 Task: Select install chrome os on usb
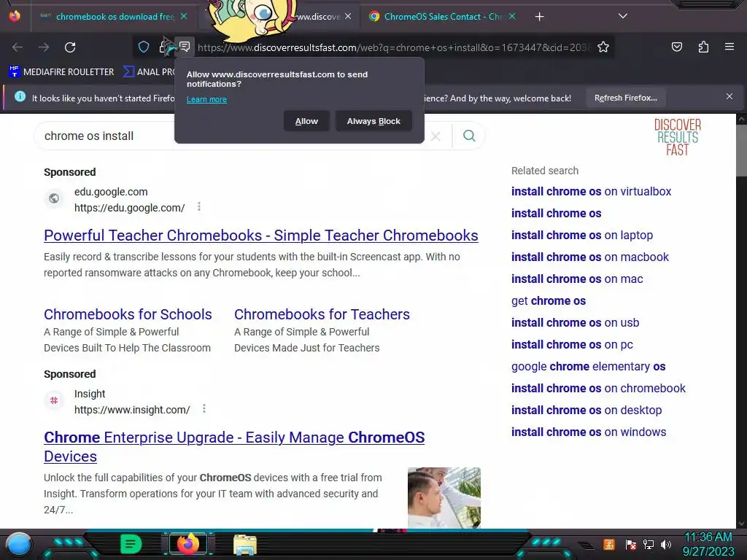575,323
